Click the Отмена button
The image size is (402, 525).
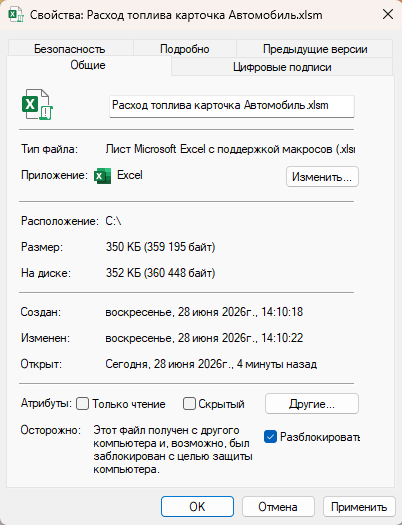[278, 507]
